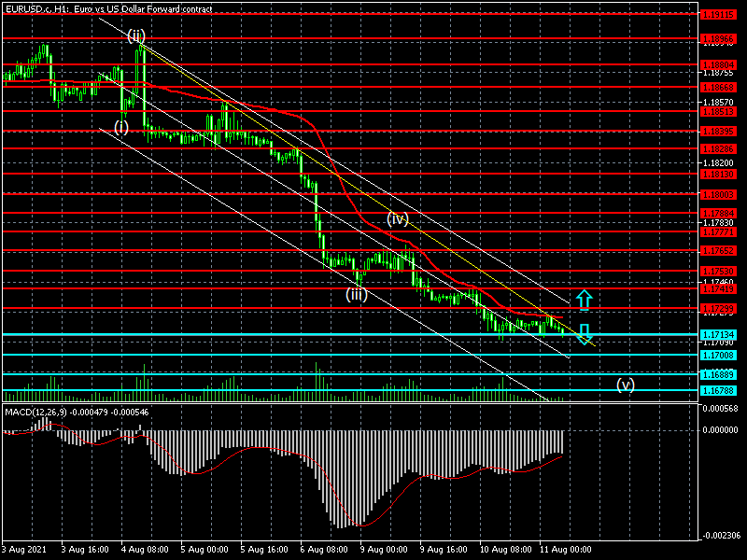Click the cyan down arrow marker

click(x=584, y=333)
